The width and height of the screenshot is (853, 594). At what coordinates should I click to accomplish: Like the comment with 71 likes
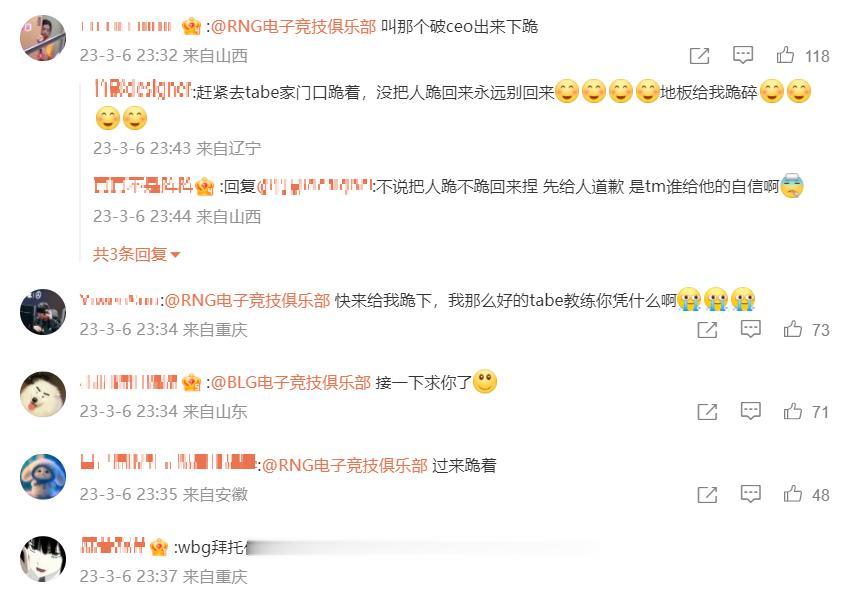click(x=793, y=412)
